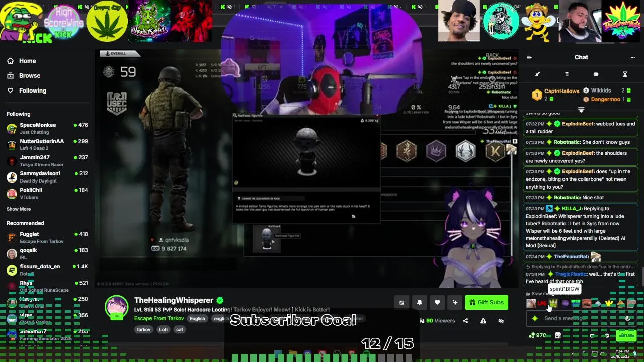644x362 pixels.
Task: Open TheHealingWhisperer's channel name link
Action: [174, 300]
